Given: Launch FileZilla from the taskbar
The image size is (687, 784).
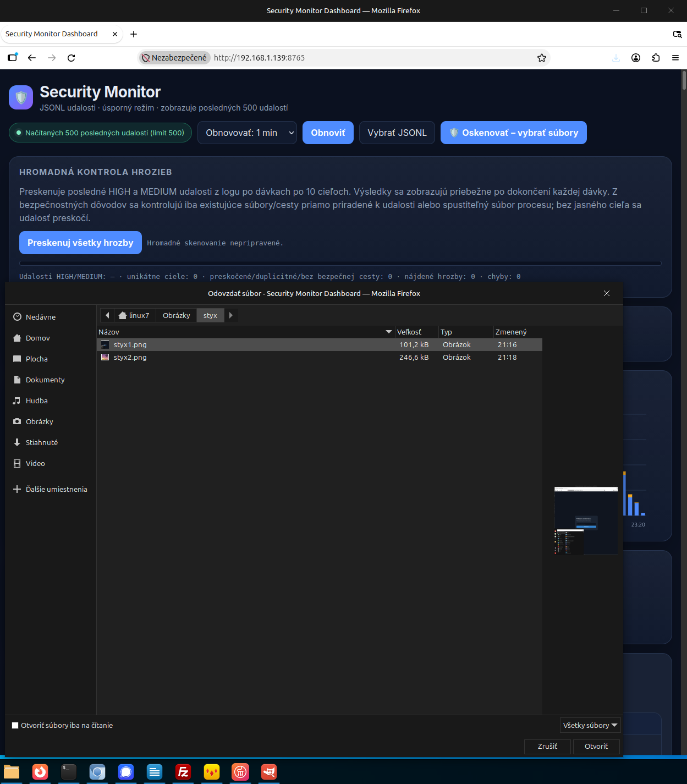Looking at the screenshot, I should click(183, 772).
